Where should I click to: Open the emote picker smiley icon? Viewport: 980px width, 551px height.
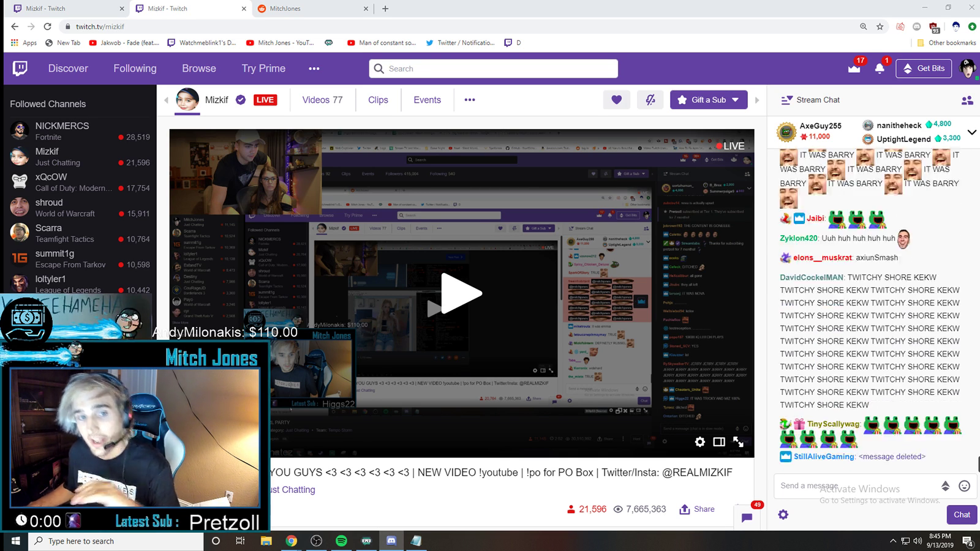[964, 485]
